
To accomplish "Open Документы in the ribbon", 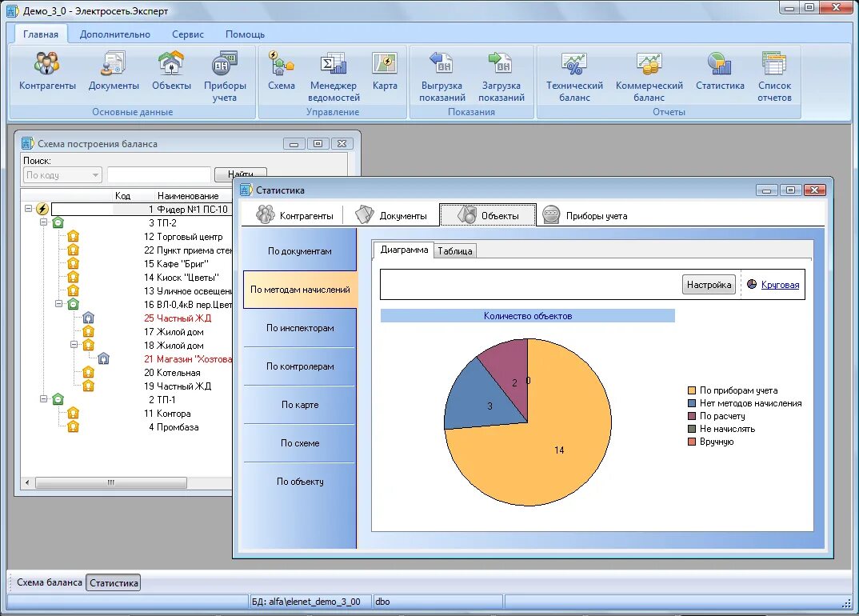I will (114, 71).
